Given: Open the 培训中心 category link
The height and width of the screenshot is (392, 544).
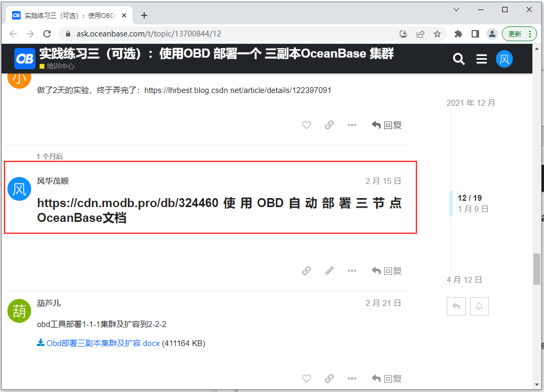Looking at the screenshot, I should coord(57,66).
